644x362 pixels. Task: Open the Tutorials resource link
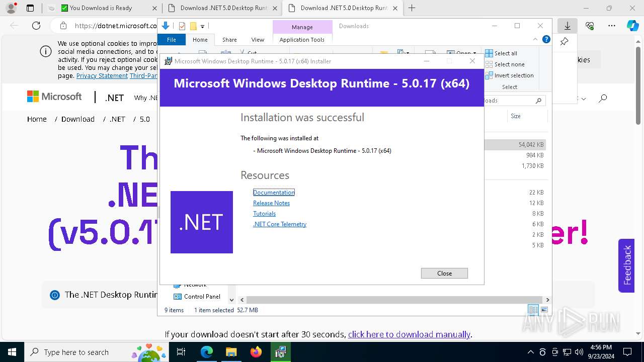pos(264,214)
